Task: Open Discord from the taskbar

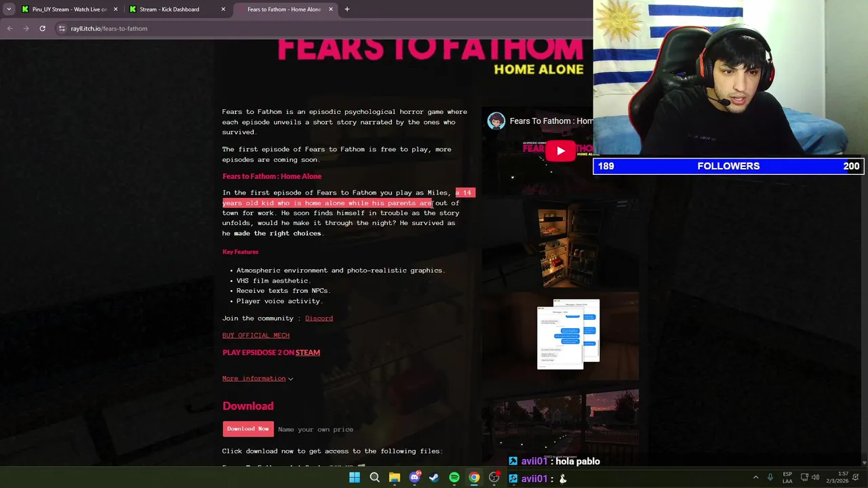Action: (414, 478)
